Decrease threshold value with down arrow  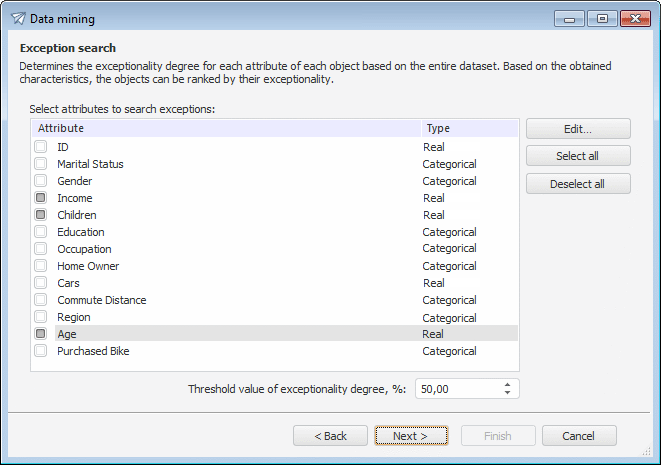click(x=508, y=393)
